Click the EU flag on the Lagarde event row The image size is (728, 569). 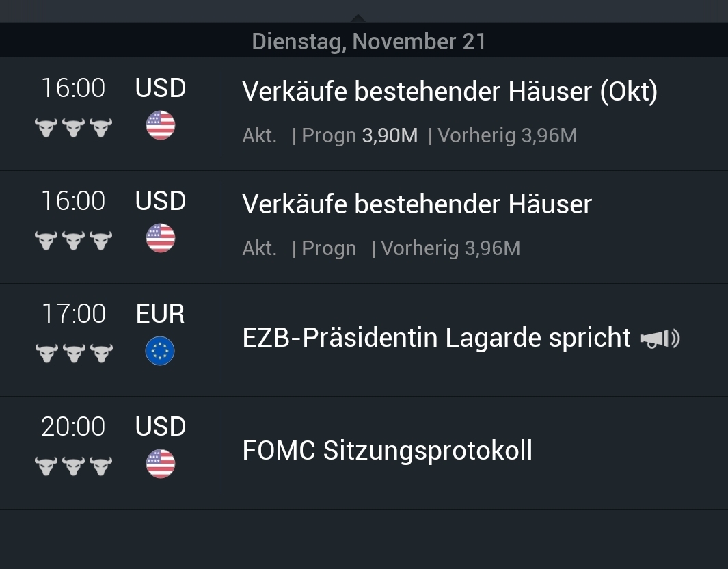point(160,351)
